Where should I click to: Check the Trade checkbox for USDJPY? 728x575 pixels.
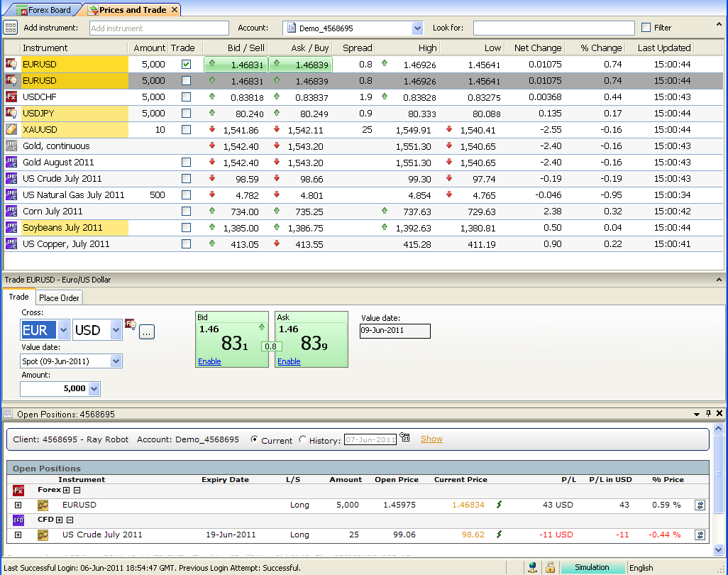tap(186, 114)
